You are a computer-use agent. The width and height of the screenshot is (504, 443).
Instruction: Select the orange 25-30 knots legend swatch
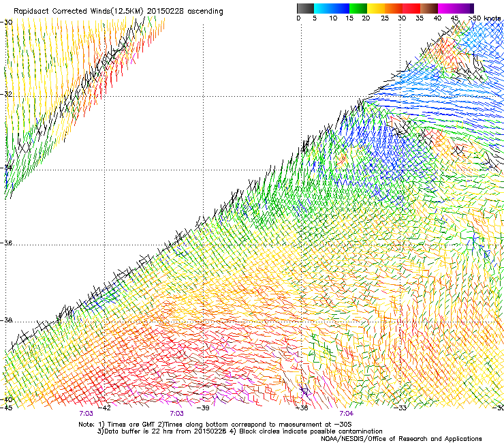click(394, 8)
